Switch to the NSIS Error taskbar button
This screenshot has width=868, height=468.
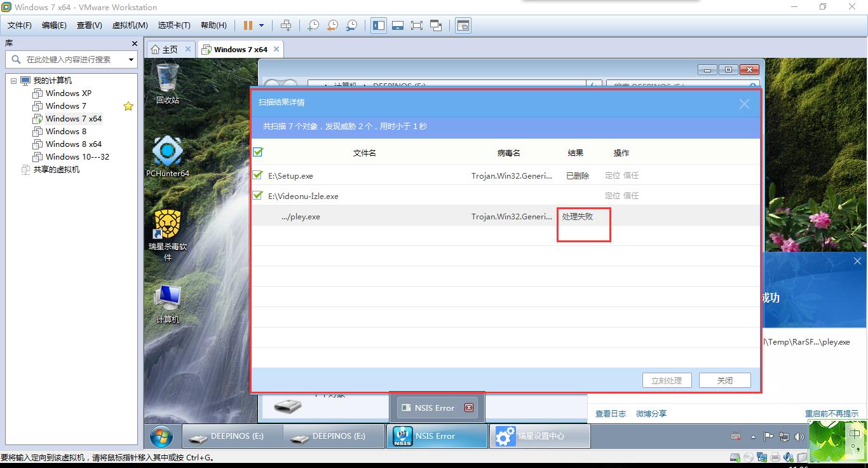[x=437, y=436]
